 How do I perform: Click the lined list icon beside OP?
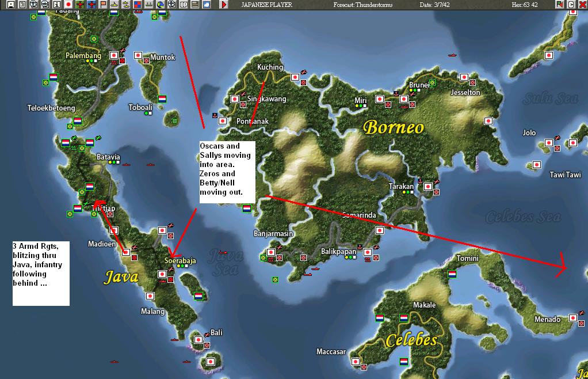click(x=195, y=5)
